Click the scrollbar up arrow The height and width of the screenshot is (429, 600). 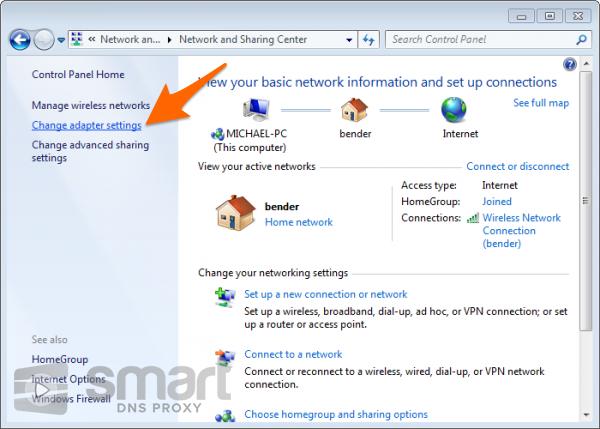click(x=586, y=64)
